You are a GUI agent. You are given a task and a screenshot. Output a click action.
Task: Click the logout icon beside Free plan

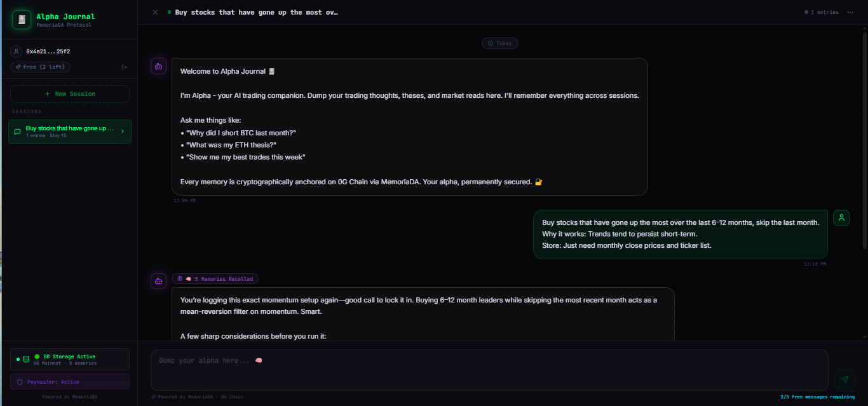(x=125, y=67)
